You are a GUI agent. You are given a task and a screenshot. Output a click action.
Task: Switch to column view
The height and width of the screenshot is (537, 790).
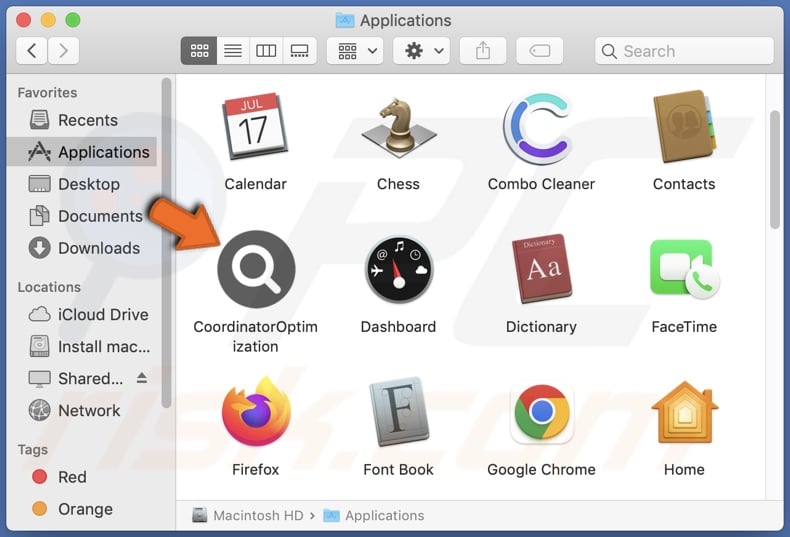(x=266, y=50)
